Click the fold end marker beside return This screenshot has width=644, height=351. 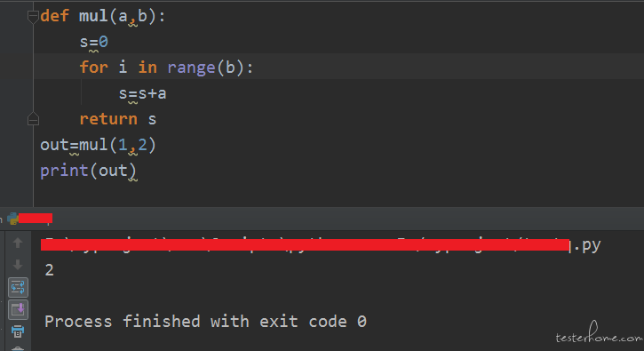(33, 120)
